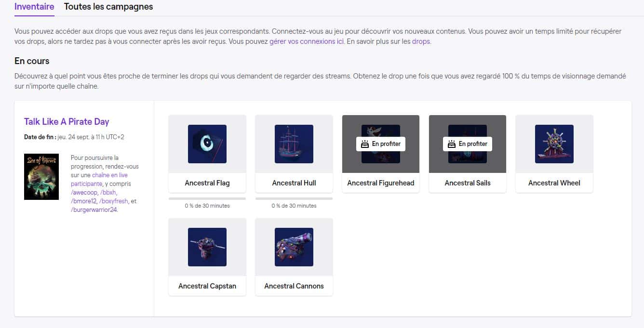The width and height of the screenshot is (644, 328).
Task: Click the Ancestral Capstan drop image
Action: (x=207, y=247)
